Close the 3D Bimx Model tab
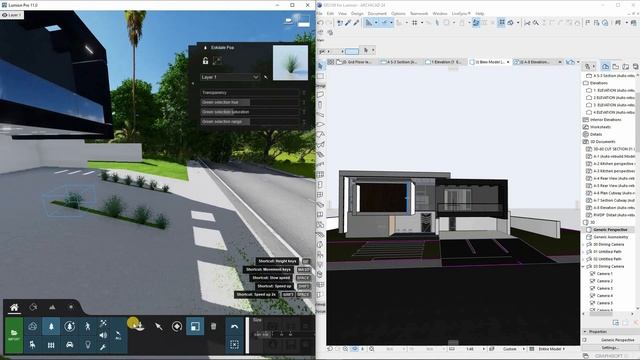This screenshot has height=360, width=640. coord(508,62)
